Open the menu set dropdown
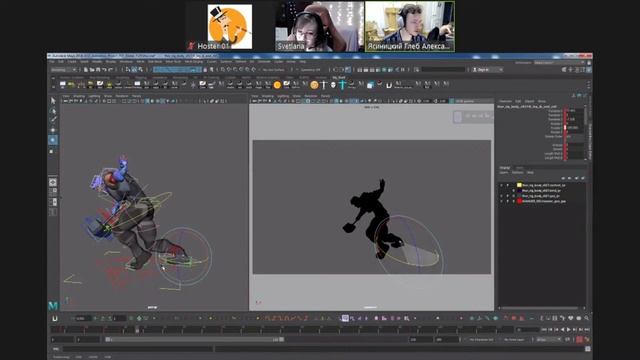640x360 pixels. click(x=64, y=70)
